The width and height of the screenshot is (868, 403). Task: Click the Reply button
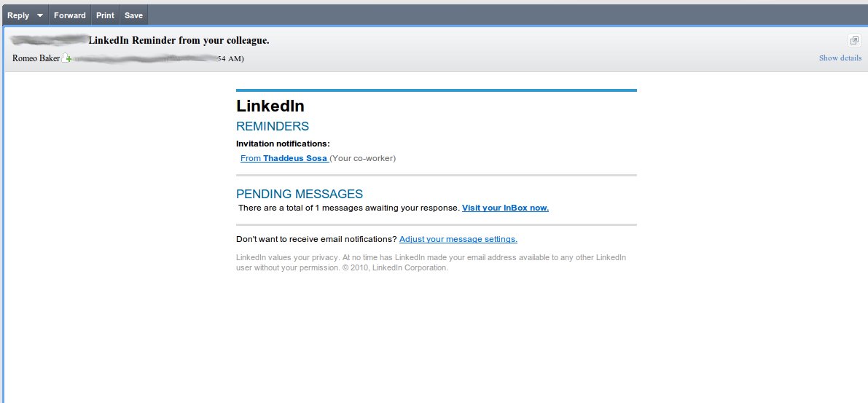[18, 15]
